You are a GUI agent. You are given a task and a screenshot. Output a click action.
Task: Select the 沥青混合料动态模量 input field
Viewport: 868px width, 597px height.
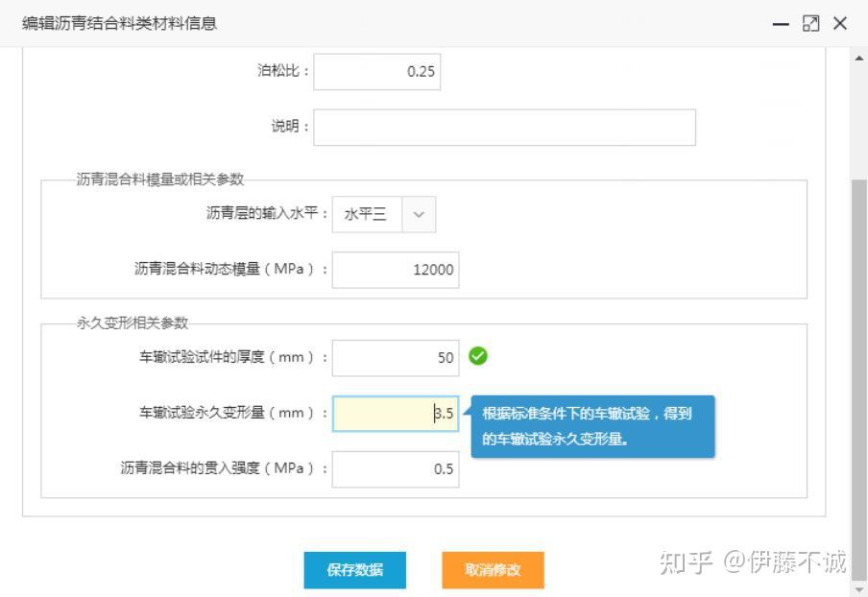click(396, 270)
